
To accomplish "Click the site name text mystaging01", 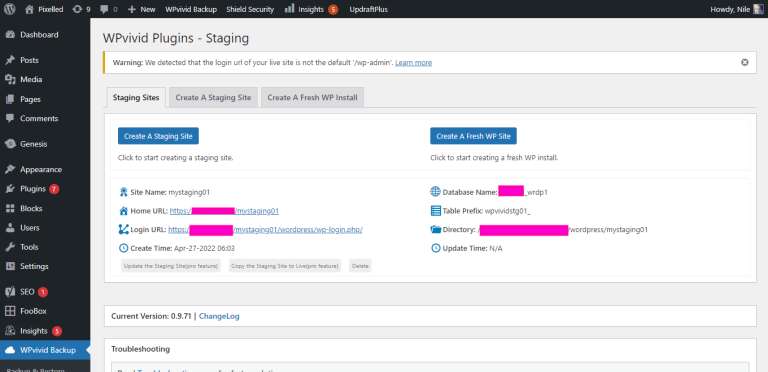I will (x=189, y=192).
